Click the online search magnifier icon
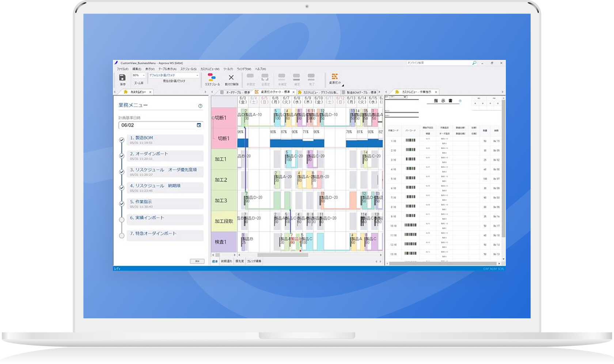The image size is (614, 364). point(474,63)
